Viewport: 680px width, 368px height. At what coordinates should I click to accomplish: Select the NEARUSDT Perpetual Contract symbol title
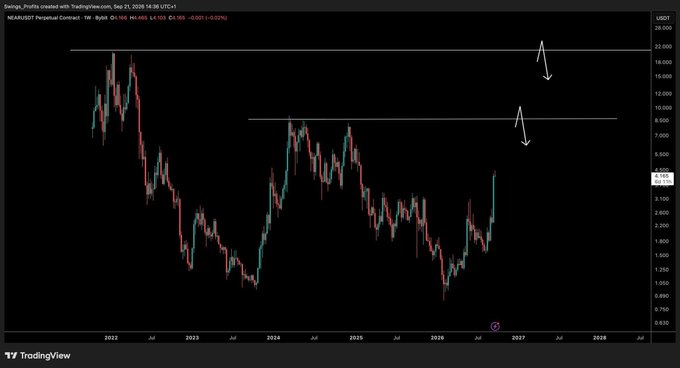pos(43,18)
